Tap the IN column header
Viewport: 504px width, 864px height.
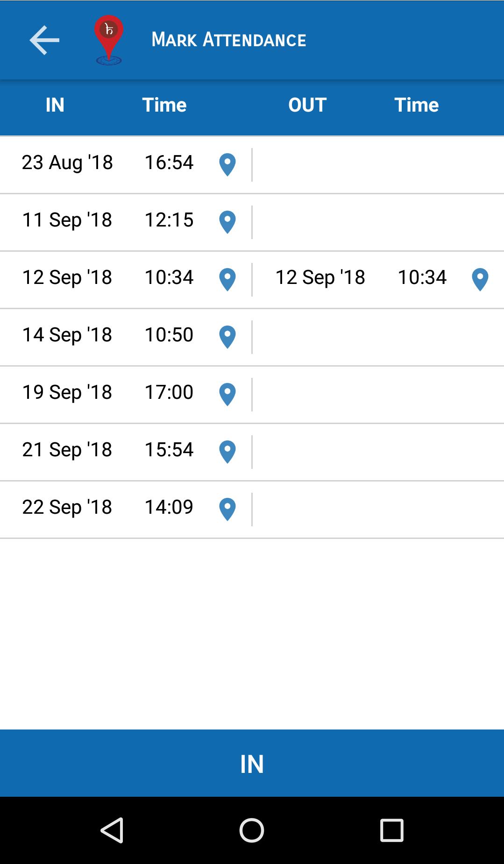tap(55, 105)
